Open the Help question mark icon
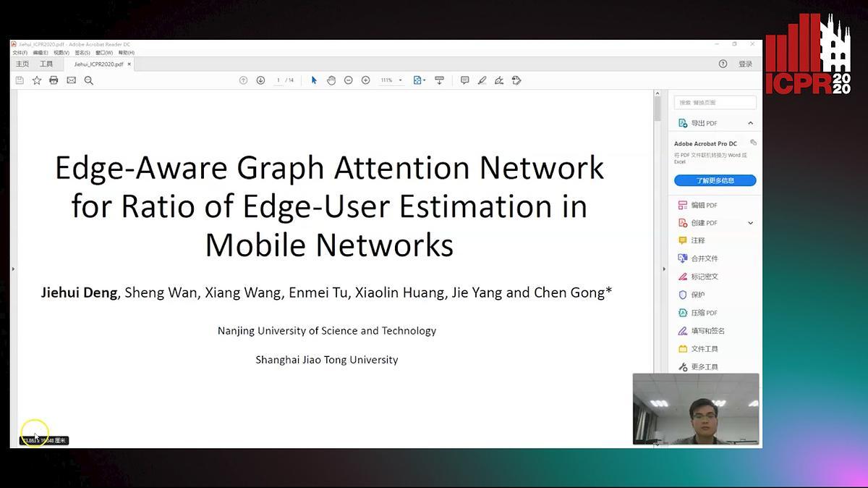This screenshot has width=868, height=488. click(x=723, y=64)
